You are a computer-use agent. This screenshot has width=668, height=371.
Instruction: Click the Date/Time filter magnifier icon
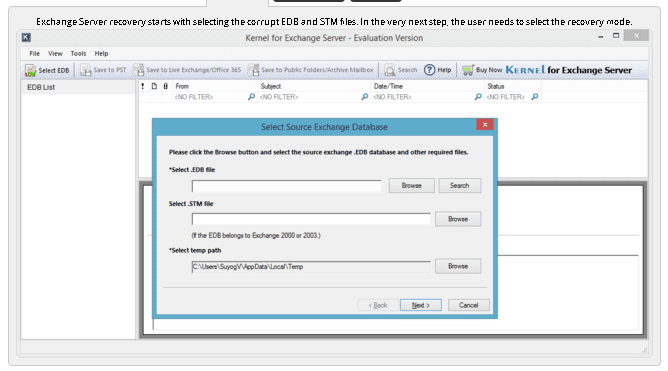(478, 97)
